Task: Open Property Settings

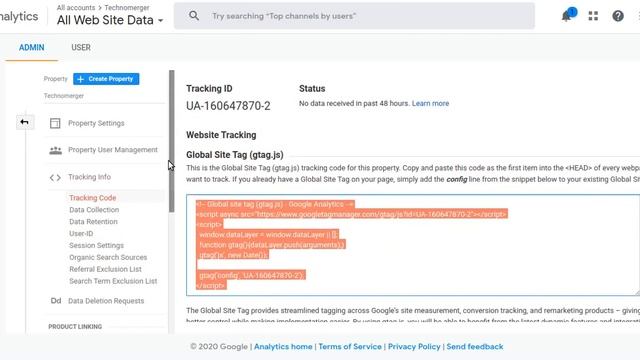Action: click(x=96, y=123)
